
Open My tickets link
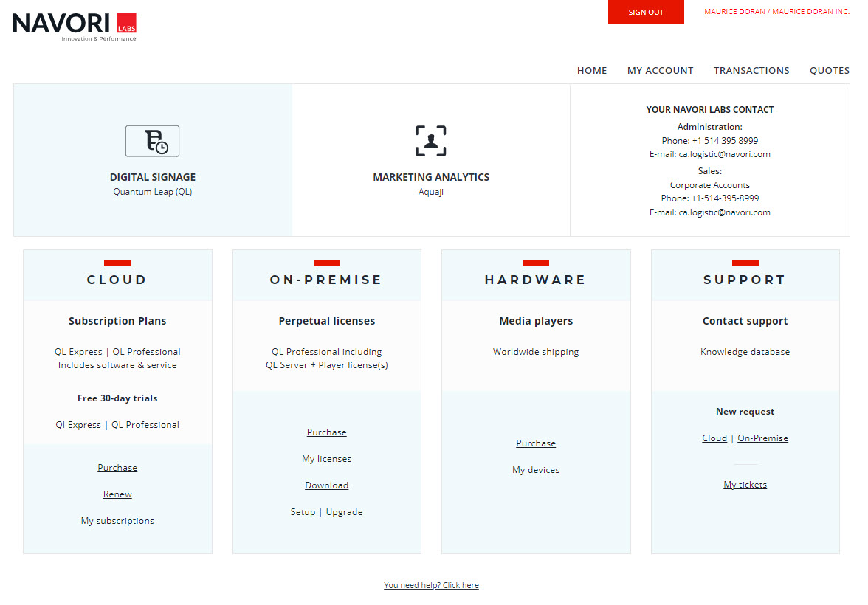[x=745, y=484]
